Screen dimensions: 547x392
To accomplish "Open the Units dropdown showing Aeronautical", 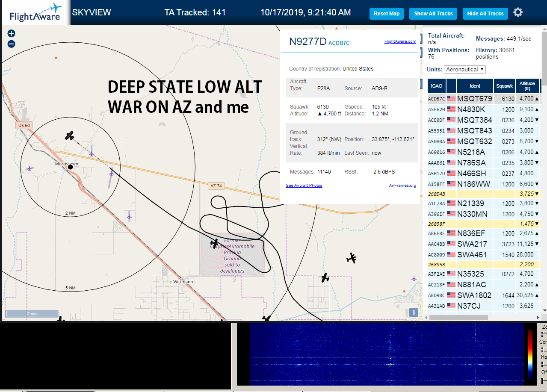I will click(465, 69).
